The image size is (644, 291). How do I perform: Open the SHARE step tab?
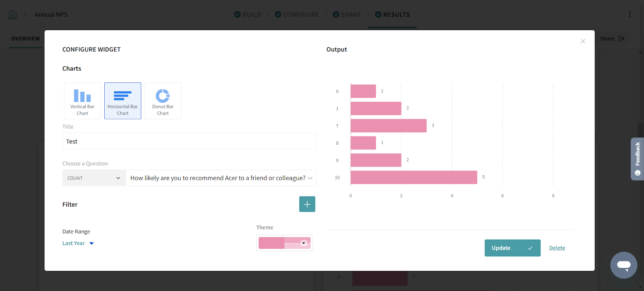(347, 14)
